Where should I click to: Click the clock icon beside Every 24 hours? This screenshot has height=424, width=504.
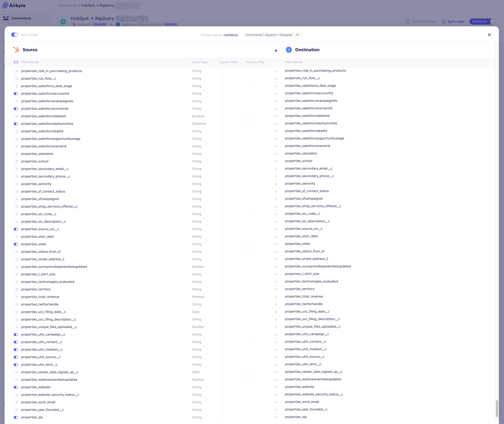(408, 21)
